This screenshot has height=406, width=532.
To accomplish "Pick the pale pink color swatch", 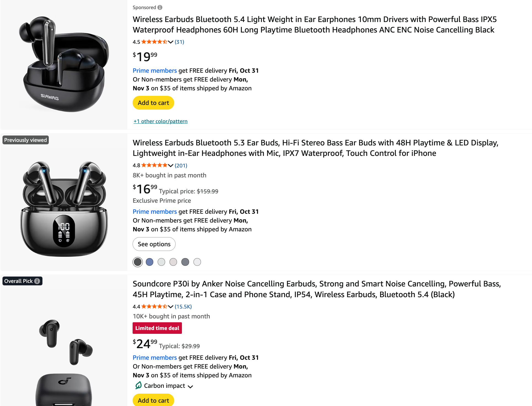I will [x=173, y=262].
